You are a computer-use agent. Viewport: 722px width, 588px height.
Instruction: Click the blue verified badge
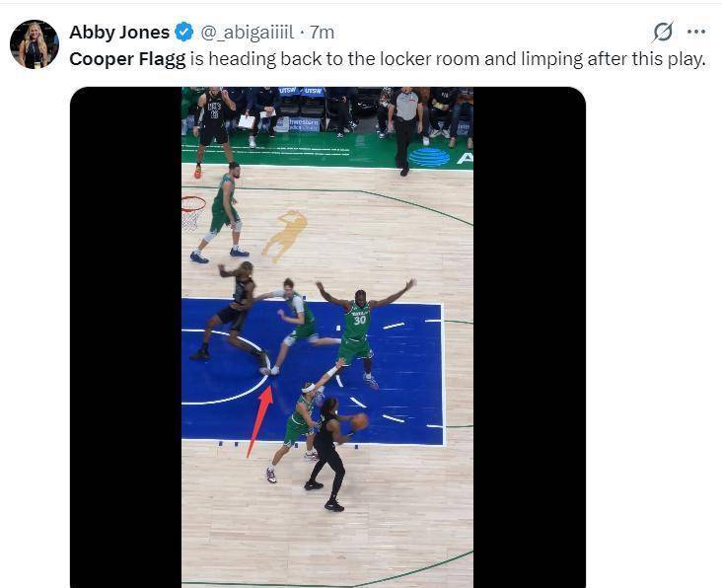click(x=184, y=32)
